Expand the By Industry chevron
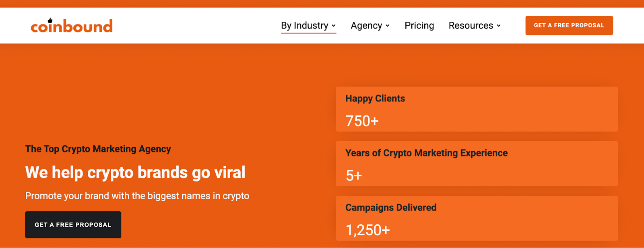The width and height of the screenshot is (644, 248). click(334, 26)
